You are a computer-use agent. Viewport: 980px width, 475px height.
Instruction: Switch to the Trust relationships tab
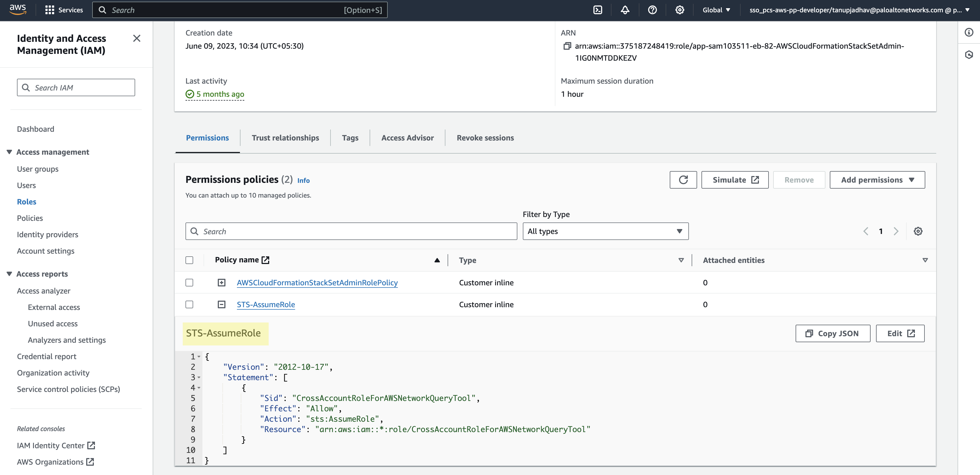285,137
